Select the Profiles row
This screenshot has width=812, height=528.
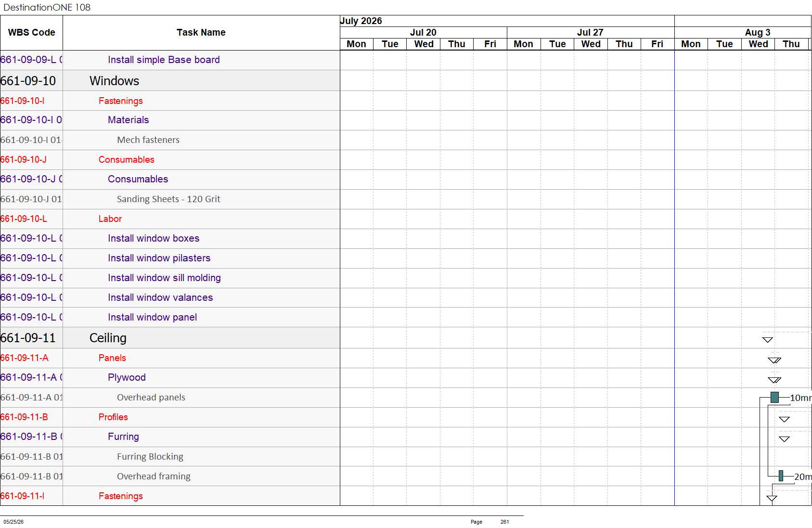point(170,417)
